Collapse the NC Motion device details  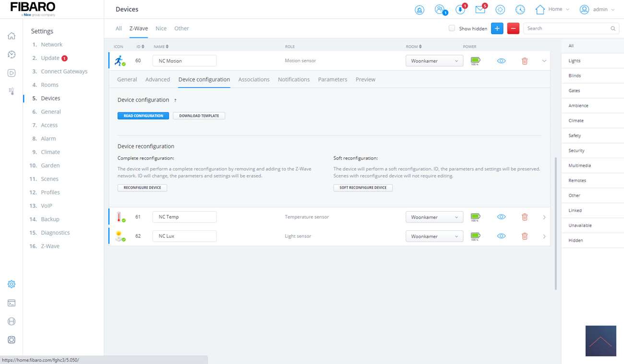point(544,61)
